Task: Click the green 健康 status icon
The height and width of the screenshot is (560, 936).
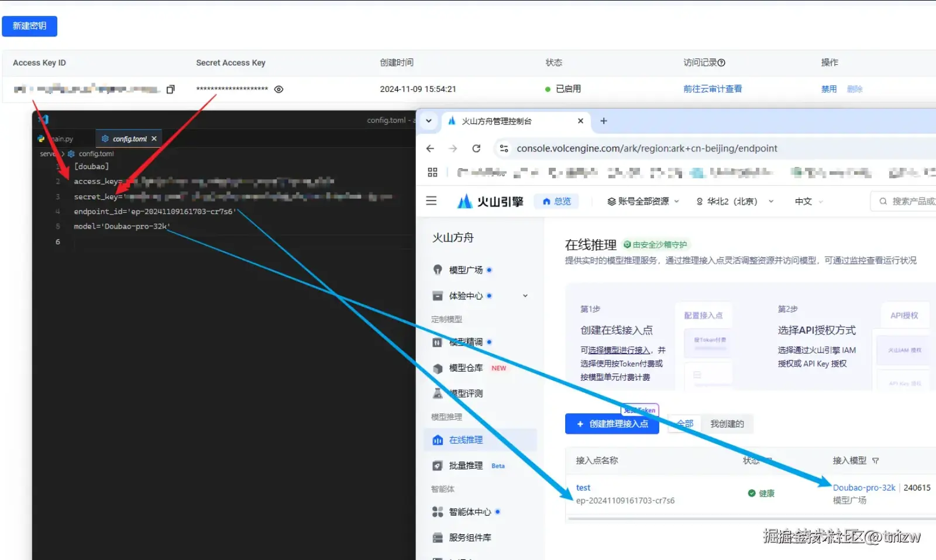Action: point(752,493)
